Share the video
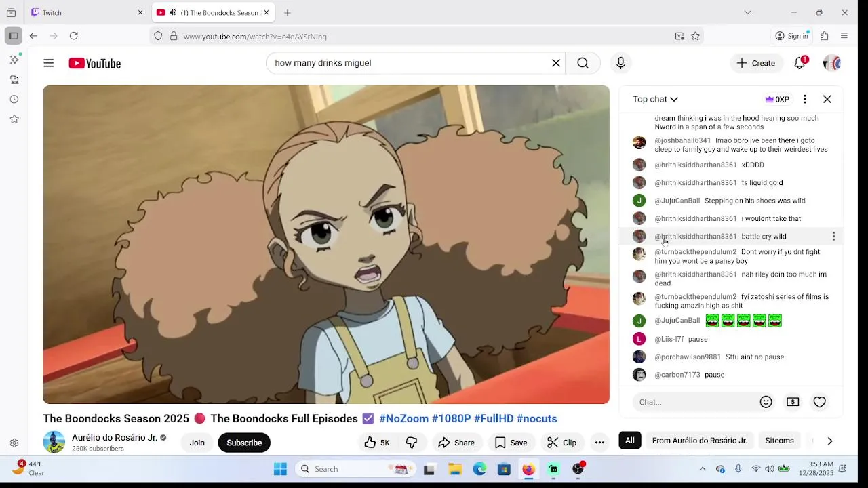This screenshot has width=868, height=488. click(456, 443)
